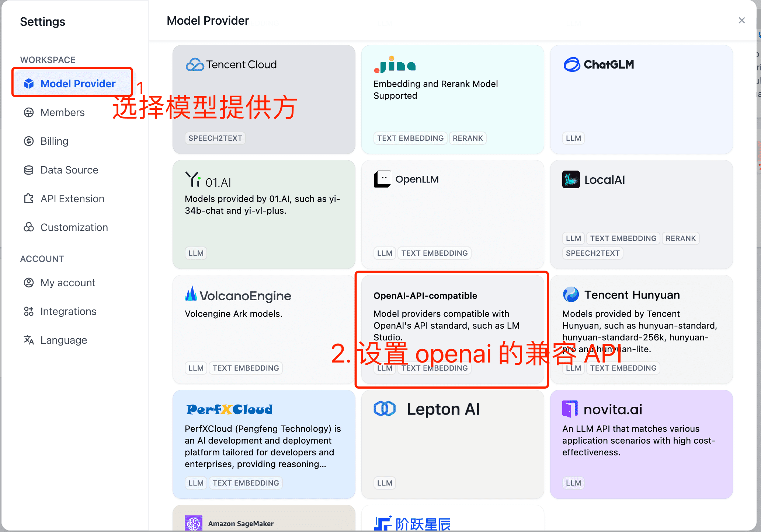This screenshot has height=532, width=761.
Task: Click the Language translate icon
Action: pyautogui.click(x=29, y=340)
